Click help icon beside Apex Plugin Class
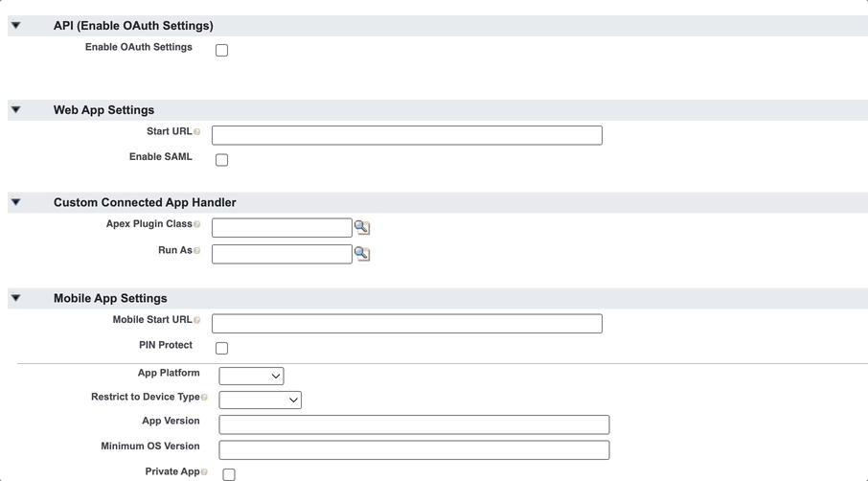 click(x=197, y=225)
